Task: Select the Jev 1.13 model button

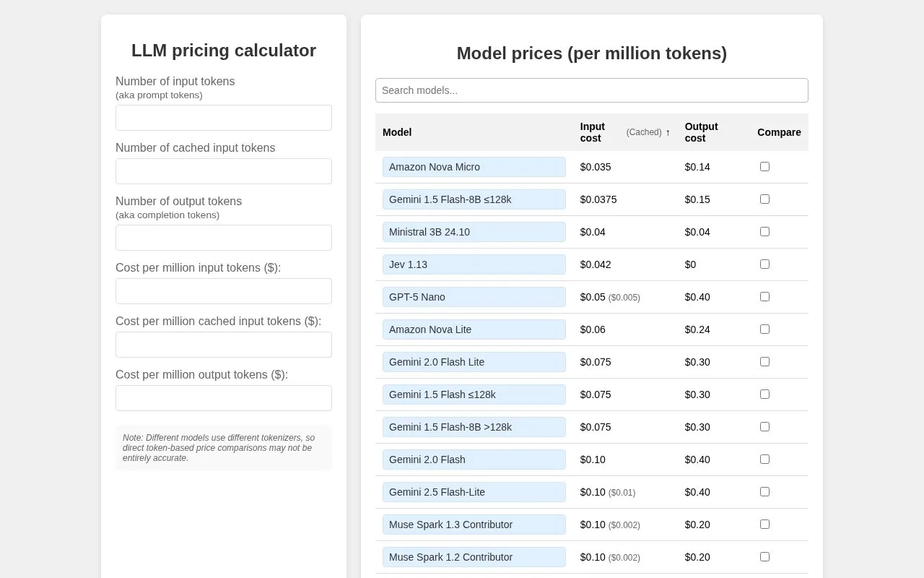Action: (474, 264)
